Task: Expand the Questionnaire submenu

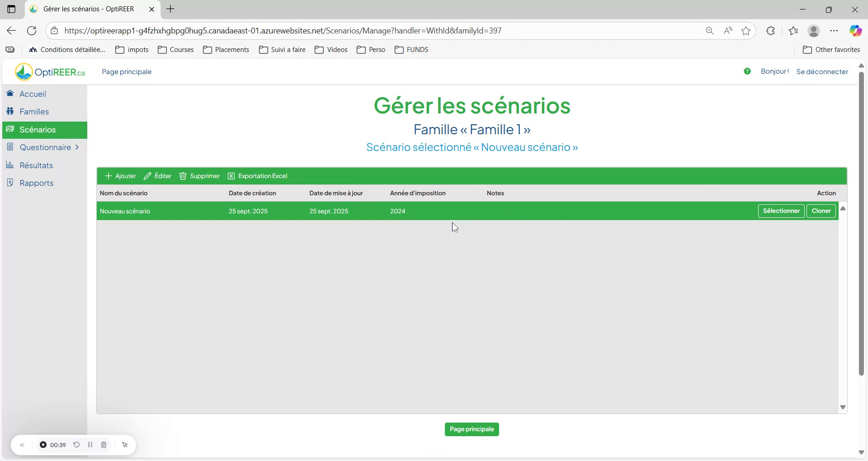Action: (78, 147)
